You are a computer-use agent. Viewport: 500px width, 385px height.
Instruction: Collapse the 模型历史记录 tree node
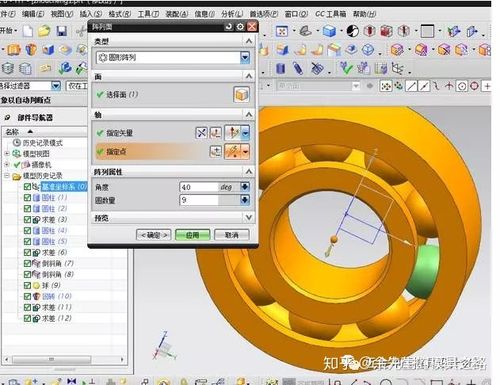(x=7, y=175)
